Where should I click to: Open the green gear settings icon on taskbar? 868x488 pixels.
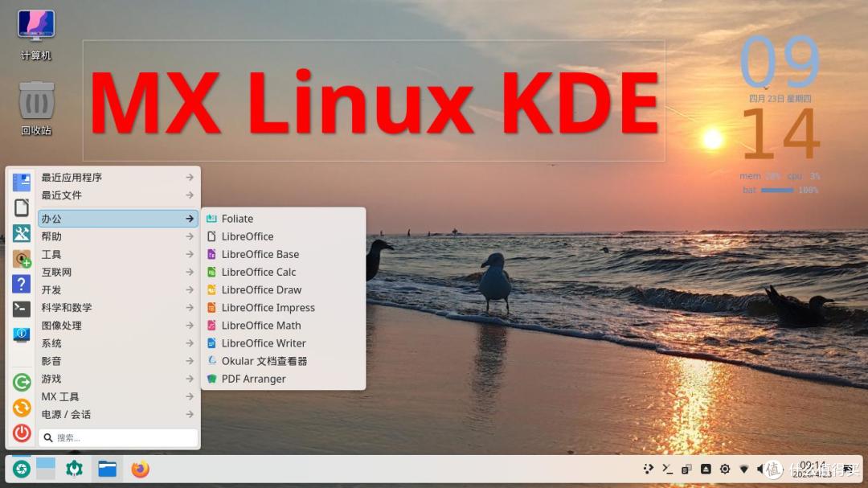click(x=74, y=470)
